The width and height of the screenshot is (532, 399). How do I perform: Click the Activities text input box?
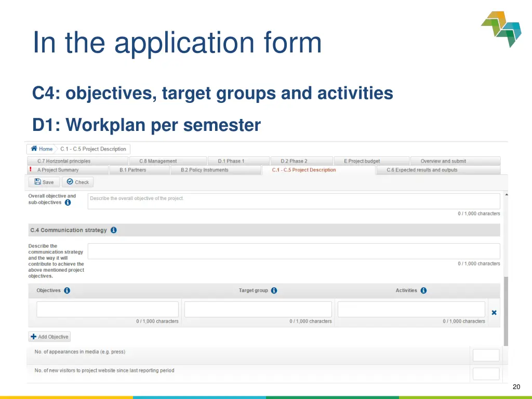(411, 309)
